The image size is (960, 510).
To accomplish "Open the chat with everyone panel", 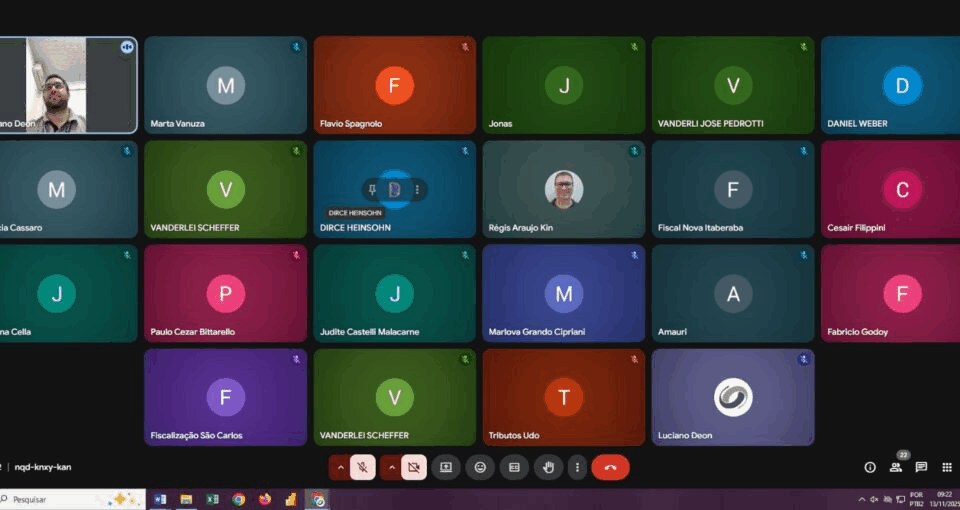I will (x=921, y=467).
